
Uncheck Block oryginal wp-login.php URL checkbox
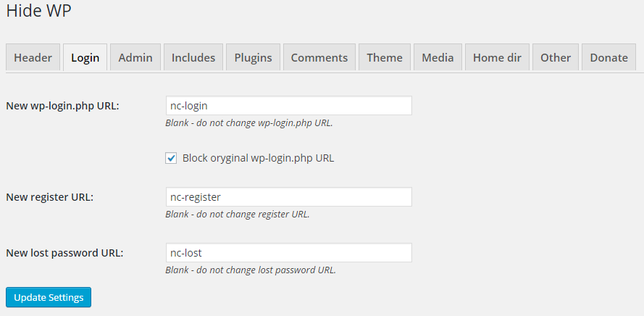click(171, 158)
